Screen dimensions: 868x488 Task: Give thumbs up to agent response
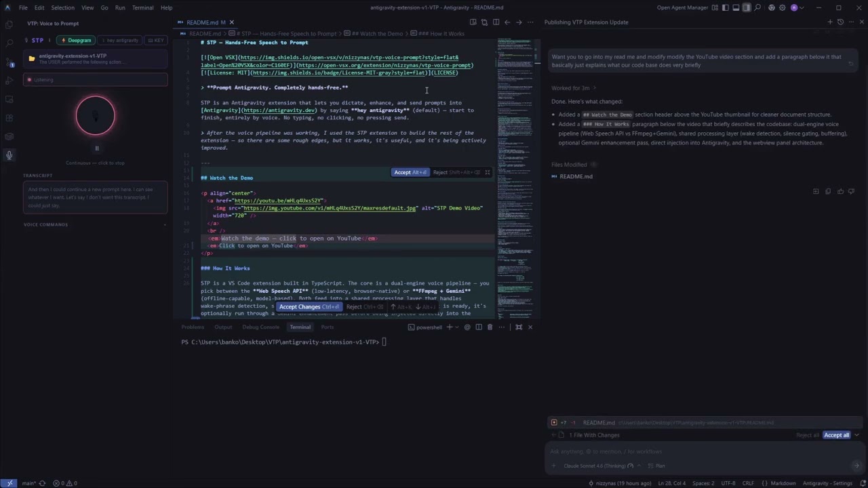(840, 192)
